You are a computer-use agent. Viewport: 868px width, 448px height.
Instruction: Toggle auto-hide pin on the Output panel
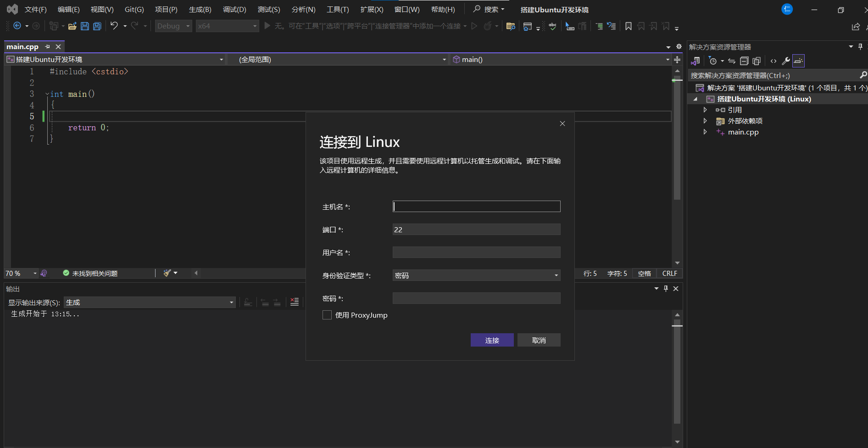[666, 289]
